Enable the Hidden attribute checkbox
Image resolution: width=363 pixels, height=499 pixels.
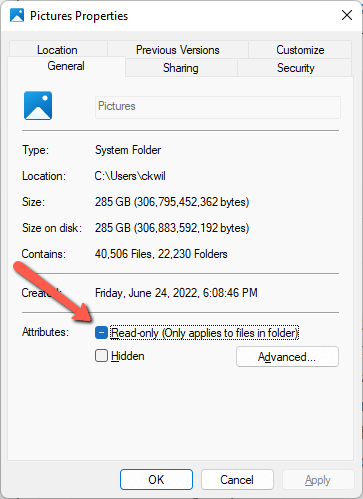point(101,356)
